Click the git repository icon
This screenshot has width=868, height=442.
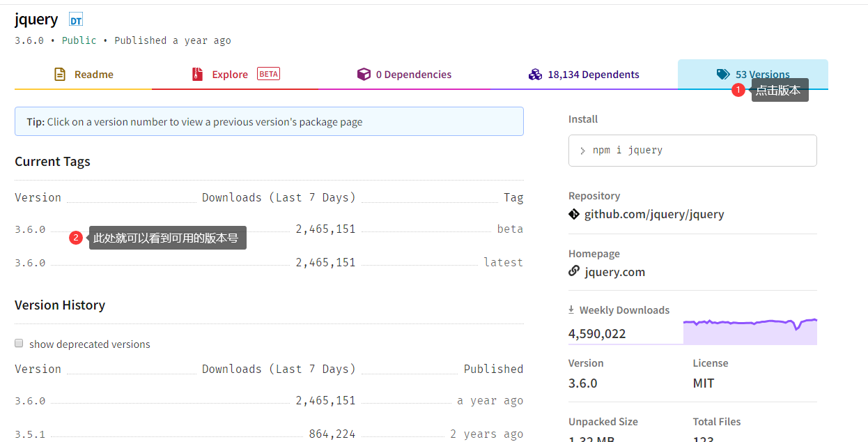click(x=574, y=214)
